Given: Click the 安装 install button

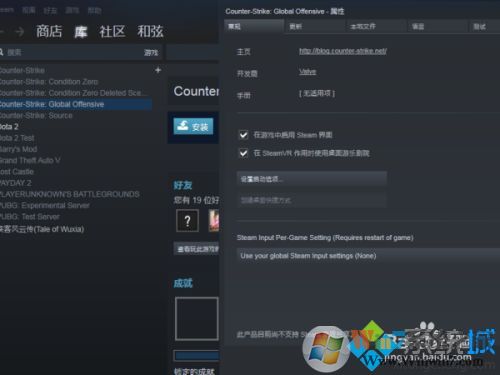Looking at the screenshot, I should (193, 126).
